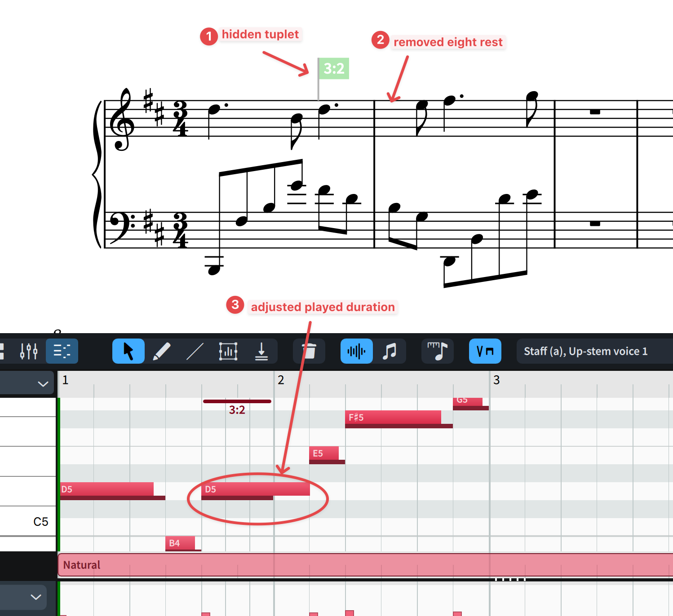Screen dimensions: 673x616
Task: Click bar 2 in the timeline ruler
Action: click(x=281, y=380)
